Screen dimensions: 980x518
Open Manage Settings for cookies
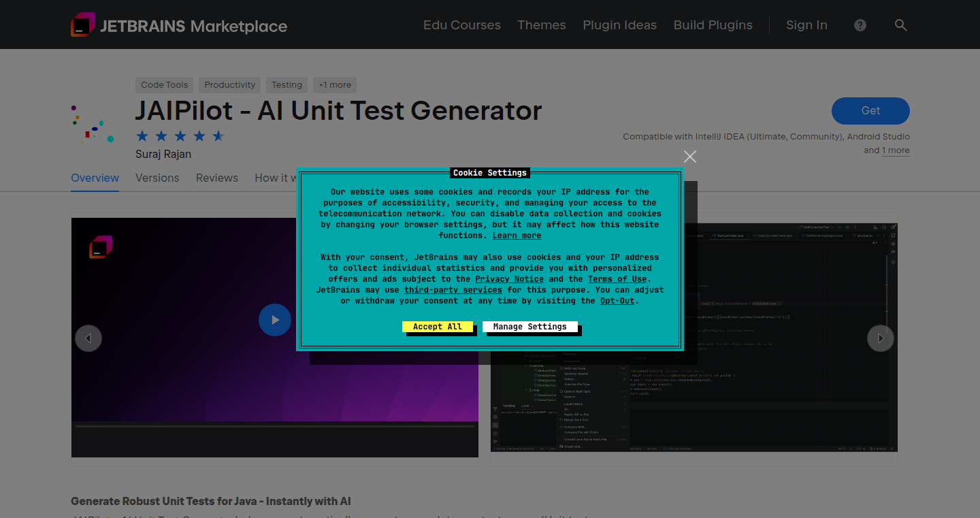[530, 327]
